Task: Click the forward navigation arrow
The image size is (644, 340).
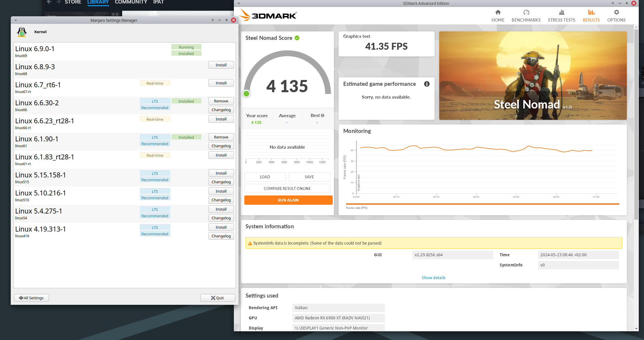Action: pyautogui.click(x=58, y=2)
